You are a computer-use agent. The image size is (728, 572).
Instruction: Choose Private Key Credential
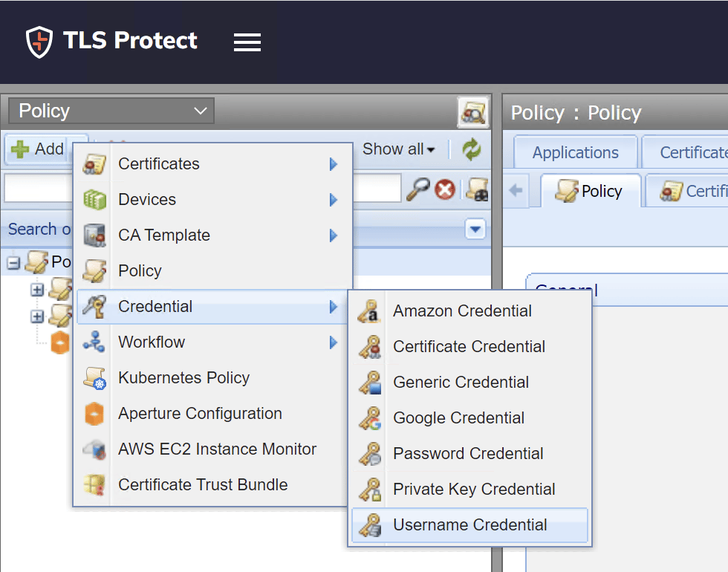pos(469,490)
